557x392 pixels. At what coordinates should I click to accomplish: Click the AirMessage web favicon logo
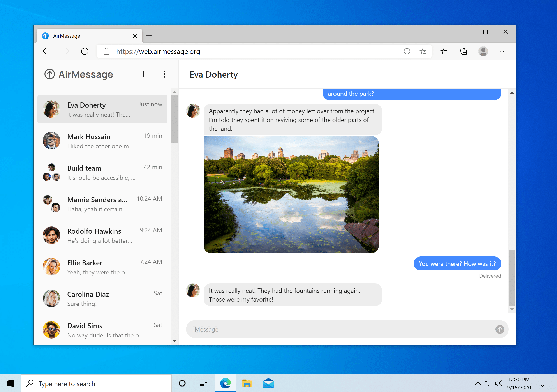point(46,36)
